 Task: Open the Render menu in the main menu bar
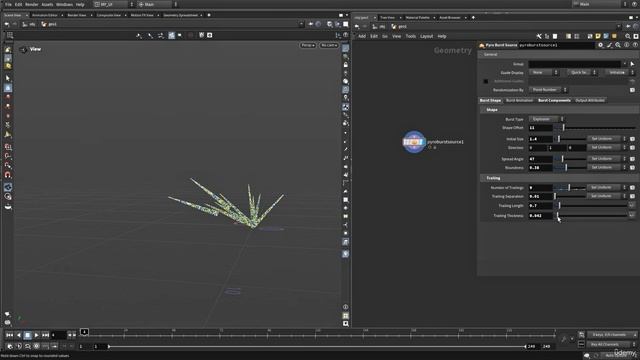(31, 4)
